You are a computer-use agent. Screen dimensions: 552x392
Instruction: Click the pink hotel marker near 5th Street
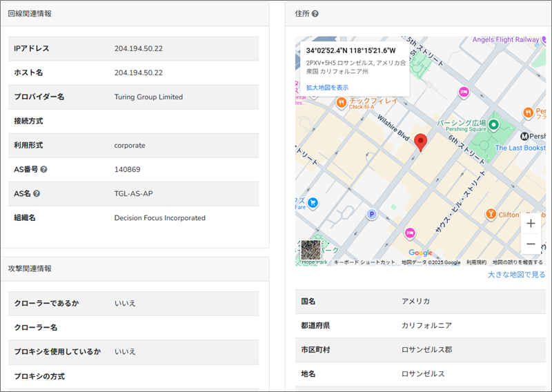(464, 92)
